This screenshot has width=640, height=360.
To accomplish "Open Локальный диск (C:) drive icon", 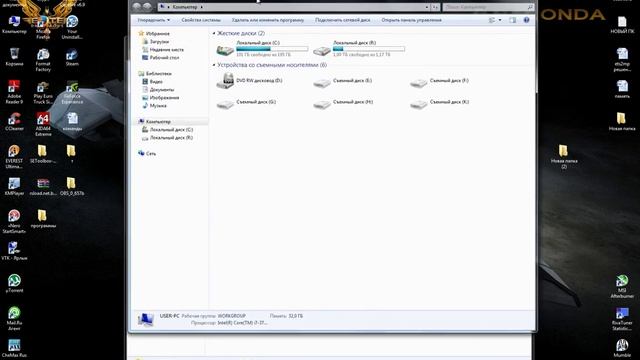I will click(225, 50).
